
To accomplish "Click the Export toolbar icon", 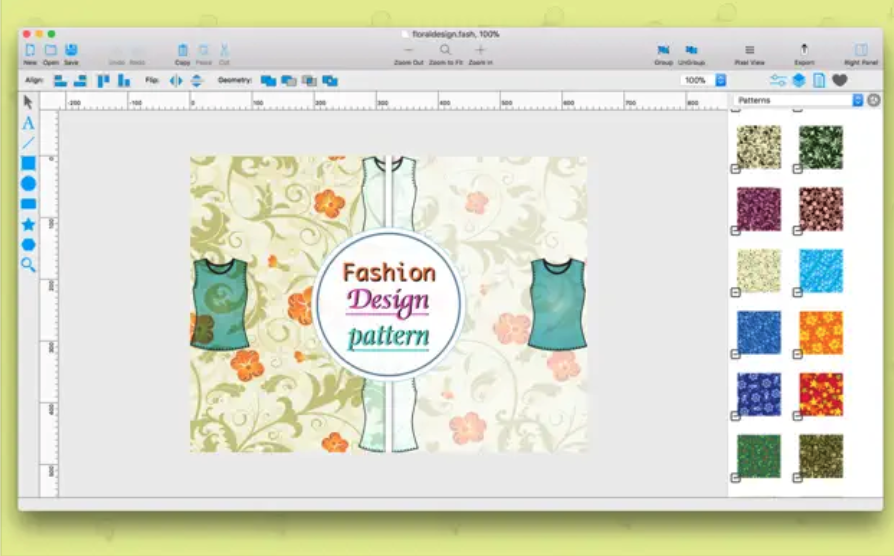I will [803, 50].
